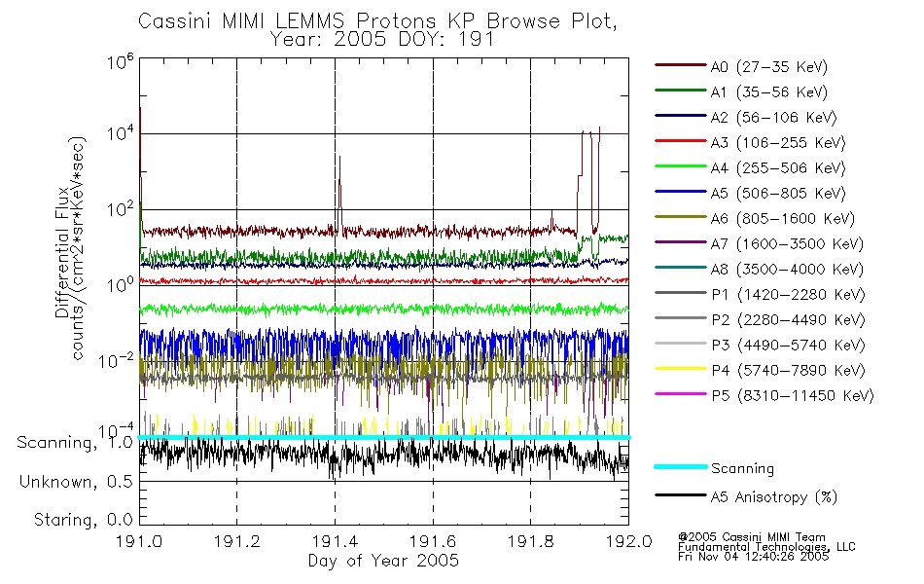Click the P3 (4490-5740 KeV) legend label
Screen dimensions: 924x584
click(788, 346)
